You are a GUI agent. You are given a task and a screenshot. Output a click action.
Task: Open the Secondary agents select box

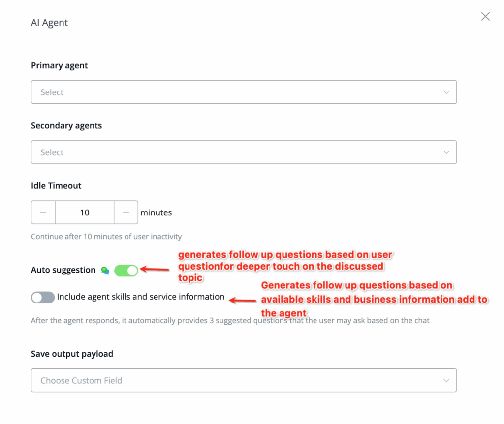click(x=236, y=152)
